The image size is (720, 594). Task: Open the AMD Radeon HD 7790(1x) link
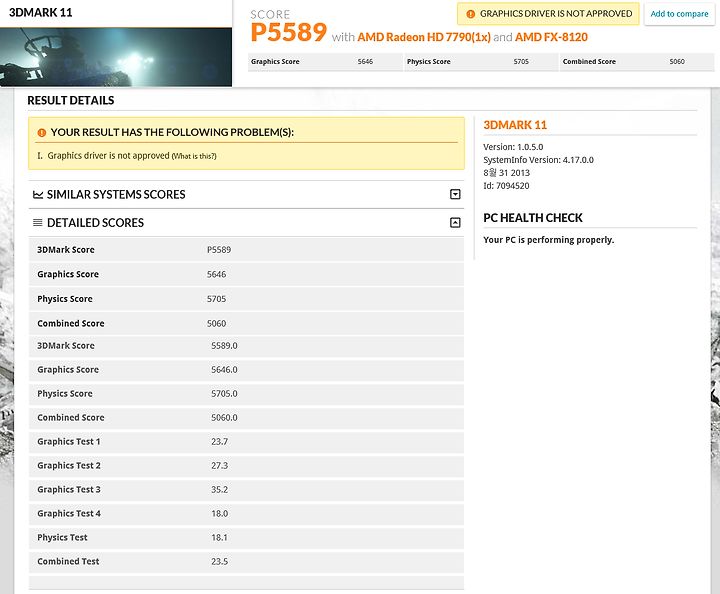click(x=424, y=37)
